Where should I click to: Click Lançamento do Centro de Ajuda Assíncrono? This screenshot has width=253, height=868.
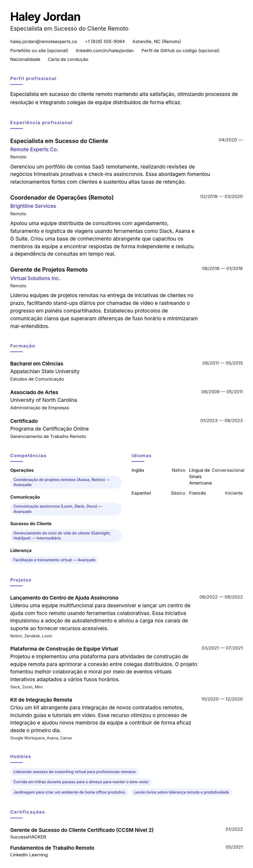(x=64, y=598)
